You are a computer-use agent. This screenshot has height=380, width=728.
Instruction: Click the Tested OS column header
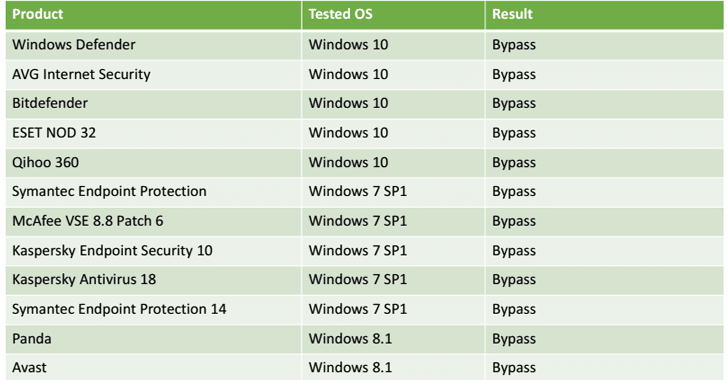(x=393, y=14)
